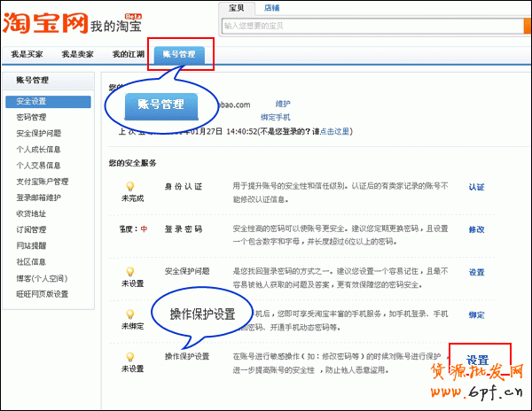Open 个人交易信息 in the sidebar
This screenshot has width=532, height=411.
38,166
